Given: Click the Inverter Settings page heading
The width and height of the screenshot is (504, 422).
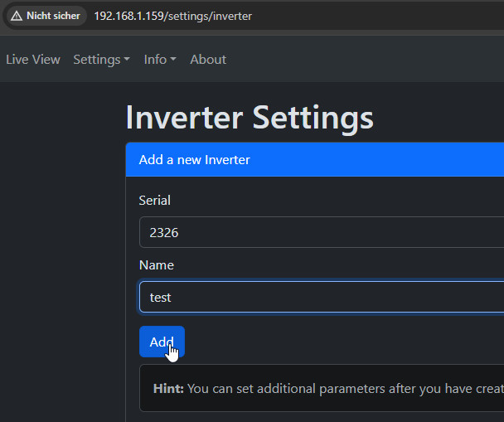Looking at the screenshot, I should [250, 118].
